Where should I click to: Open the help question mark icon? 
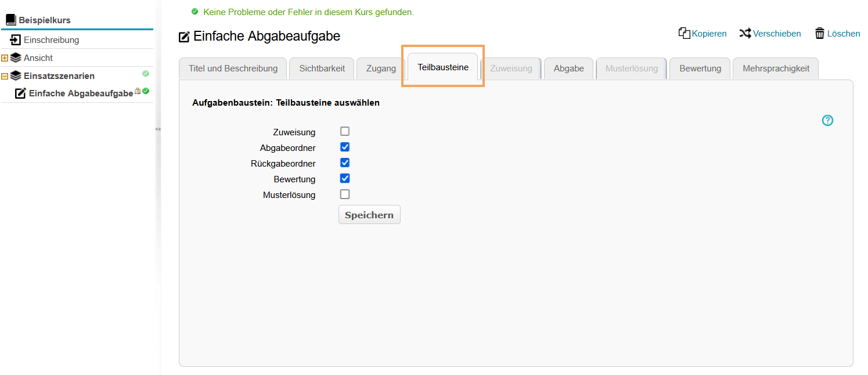click(x=827, y=120)
